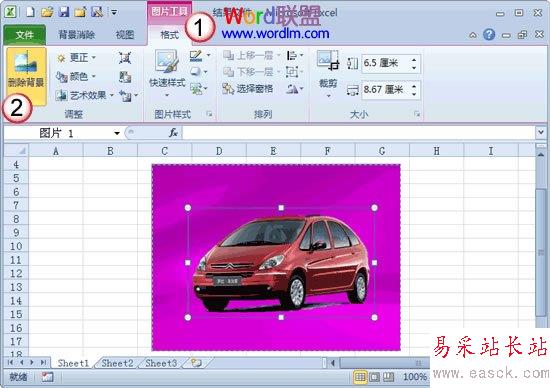Image resolution: width=550 pixels, height=388 pixels.
Task: Switch to the 格式 tab
Action: [169, 35]
